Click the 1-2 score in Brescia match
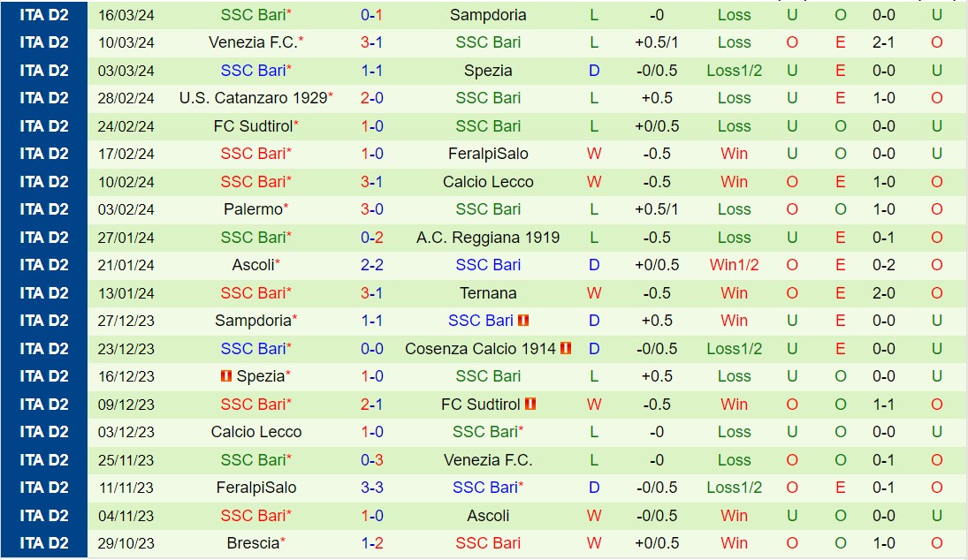The height and width of the screenshot is (560, 968). [x=371, y=543]
